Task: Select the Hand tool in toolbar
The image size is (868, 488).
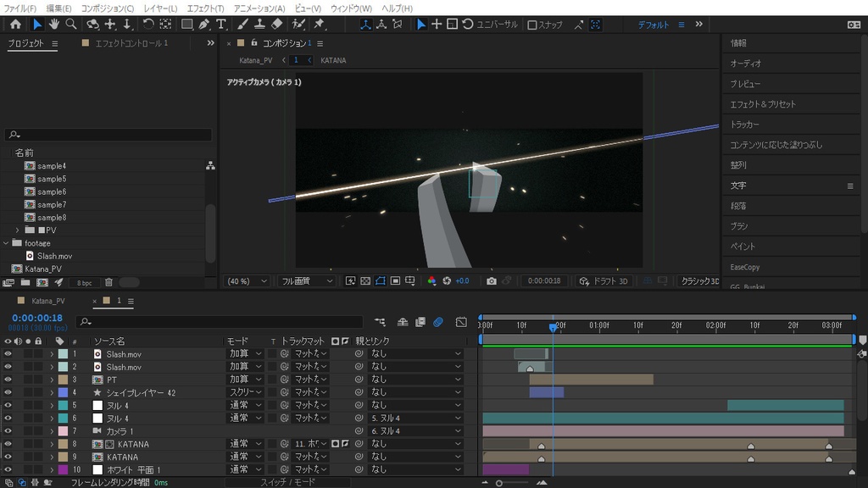Action: coord(54,25)
